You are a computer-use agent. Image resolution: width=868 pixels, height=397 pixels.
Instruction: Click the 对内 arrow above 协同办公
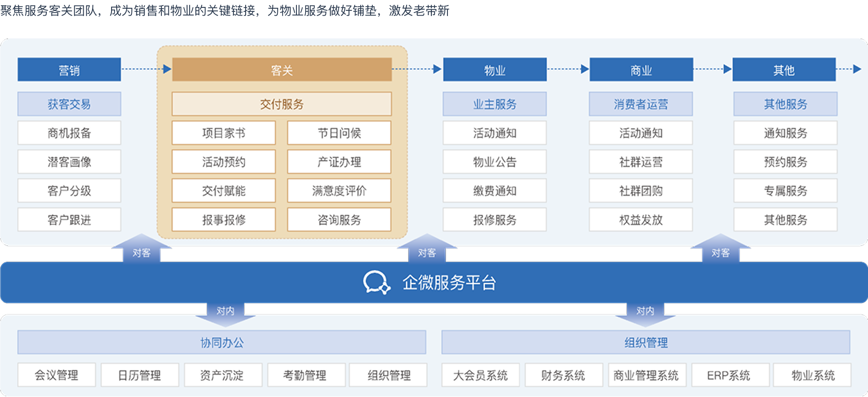point(225,313)
